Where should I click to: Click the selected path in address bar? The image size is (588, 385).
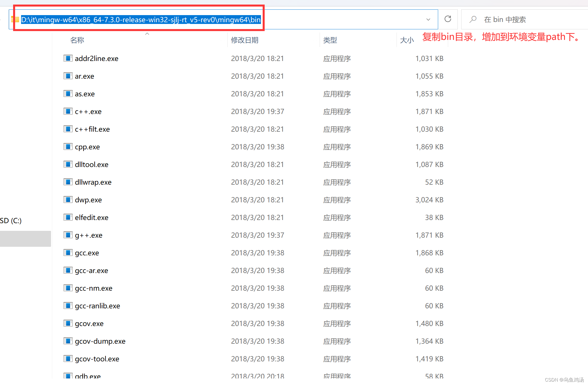point(141,19)
